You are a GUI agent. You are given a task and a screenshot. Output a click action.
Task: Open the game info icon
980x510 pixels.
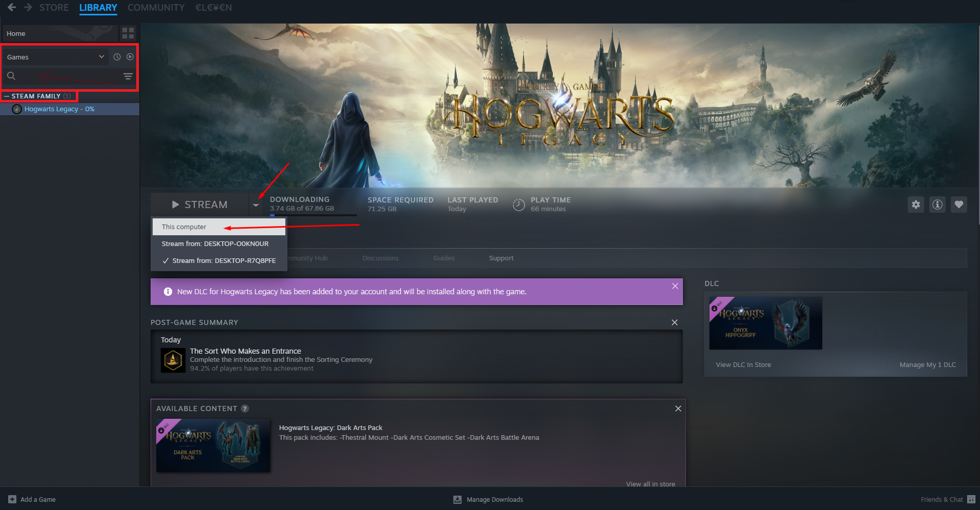[937, 205]
